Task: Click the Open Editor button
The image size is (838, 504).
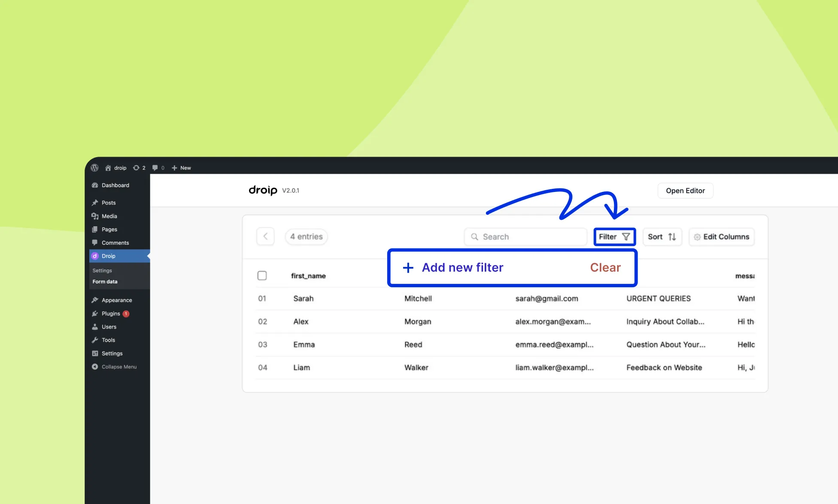Action: tap(685, 191)
